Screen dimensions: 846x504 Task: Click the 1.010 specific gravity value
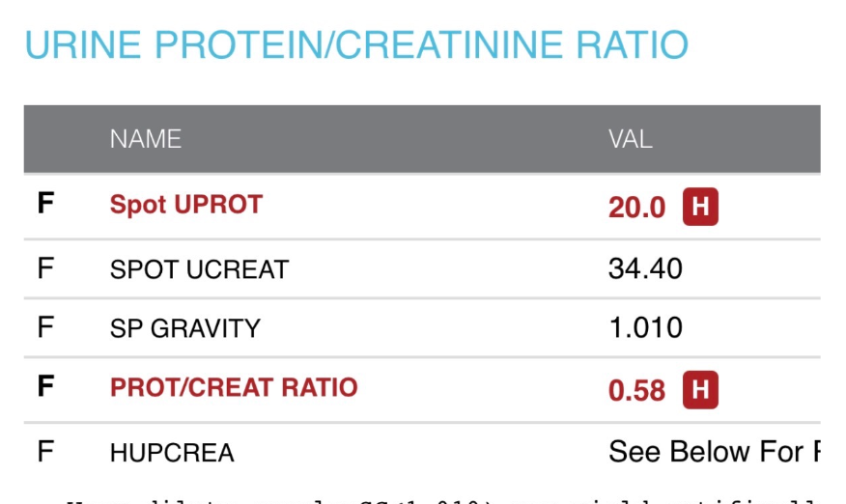click(645, 328)
